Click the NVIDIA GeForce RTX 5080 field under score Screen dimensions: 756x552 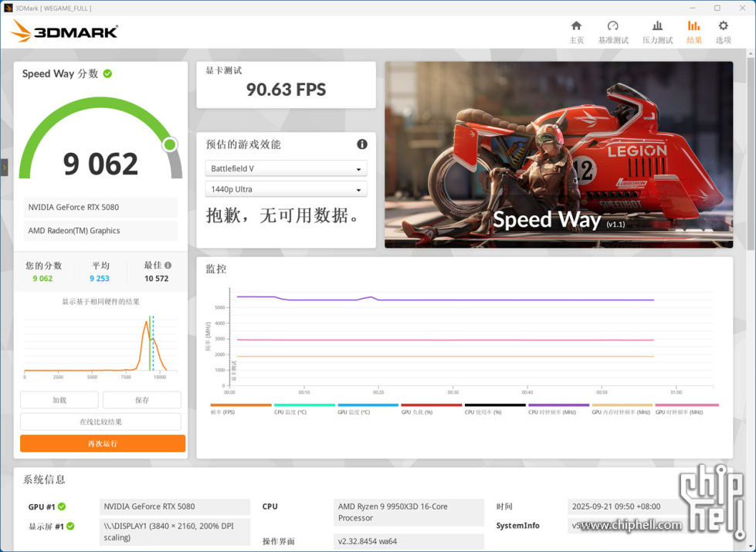point(100,208)
